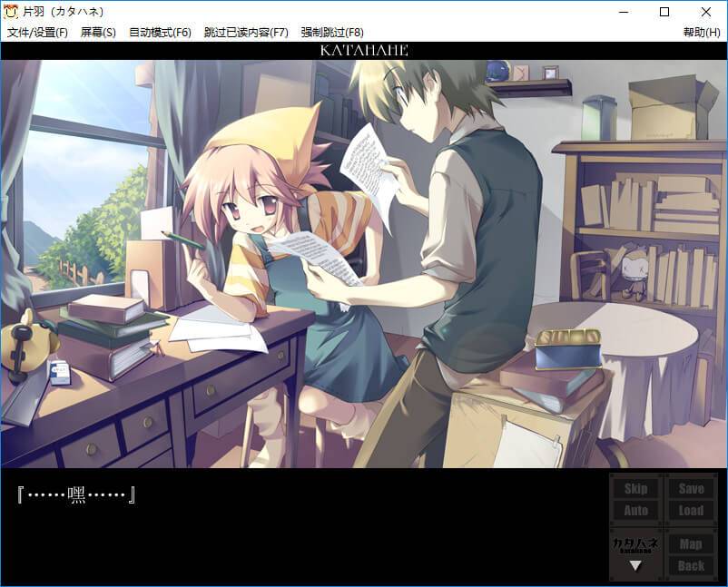
Task: Toggle Auto mode in the control panel
Action: (x=635, y=511)
